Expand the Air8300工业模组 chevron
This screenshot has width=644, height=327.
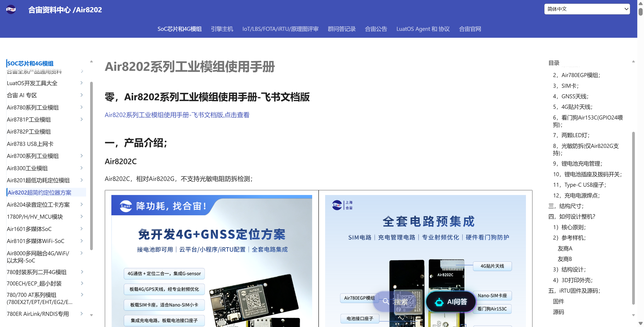pyautogui.click(x=81, y=168)
